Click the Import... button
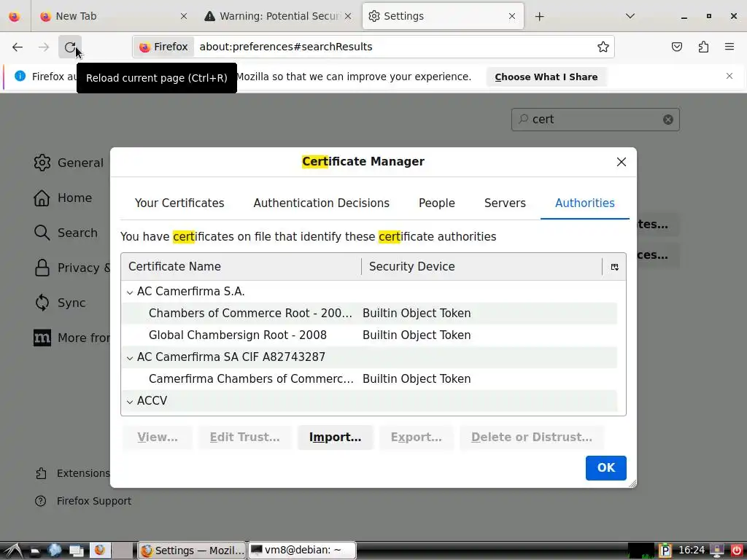The width and height of the screenshot is (747, 560). point(336,437)
